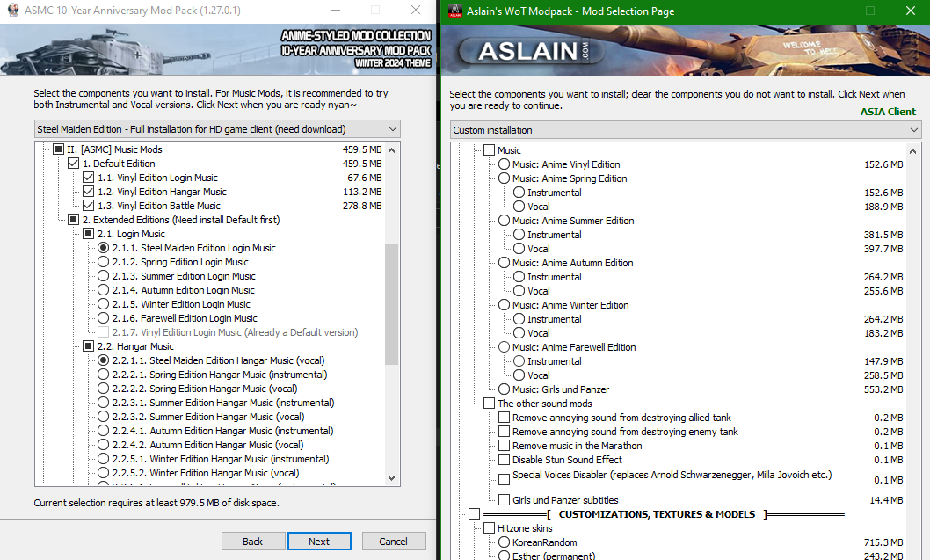The height and width of the screenshot is (560, 930).
Task: Click the Aslain modpack title bar icon
Action: (x=455, y=11)
